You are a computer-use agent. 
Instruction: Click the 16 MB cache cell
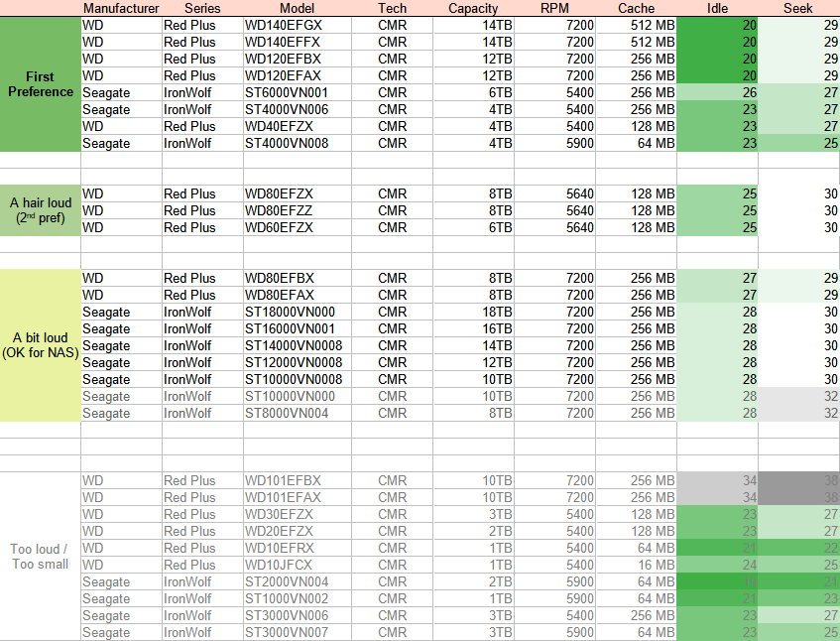(637, 565)
